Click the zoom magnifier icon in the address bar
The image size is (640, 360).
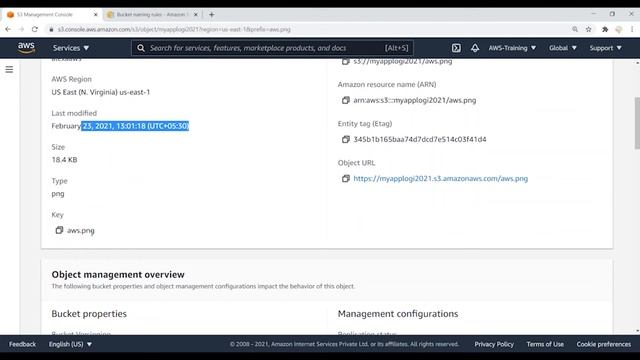coord(575,29)
